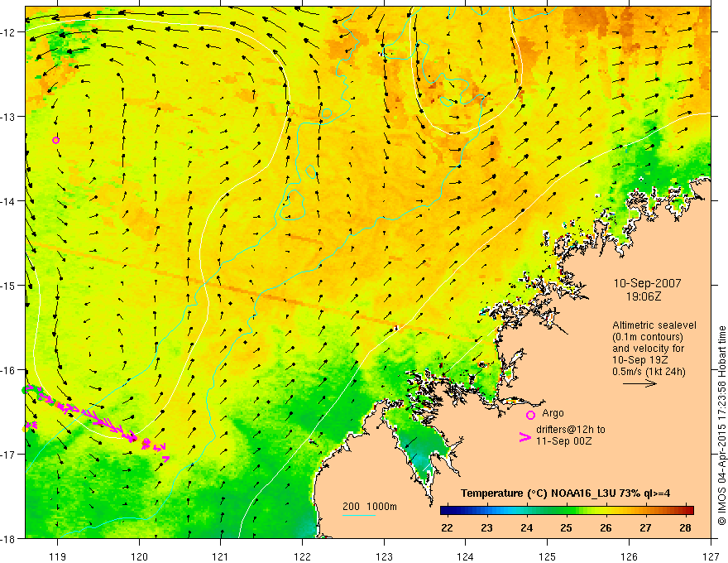Click the 'Altimetric sealevel' caption line
728x563 pixels.
[x=654, y=325]
